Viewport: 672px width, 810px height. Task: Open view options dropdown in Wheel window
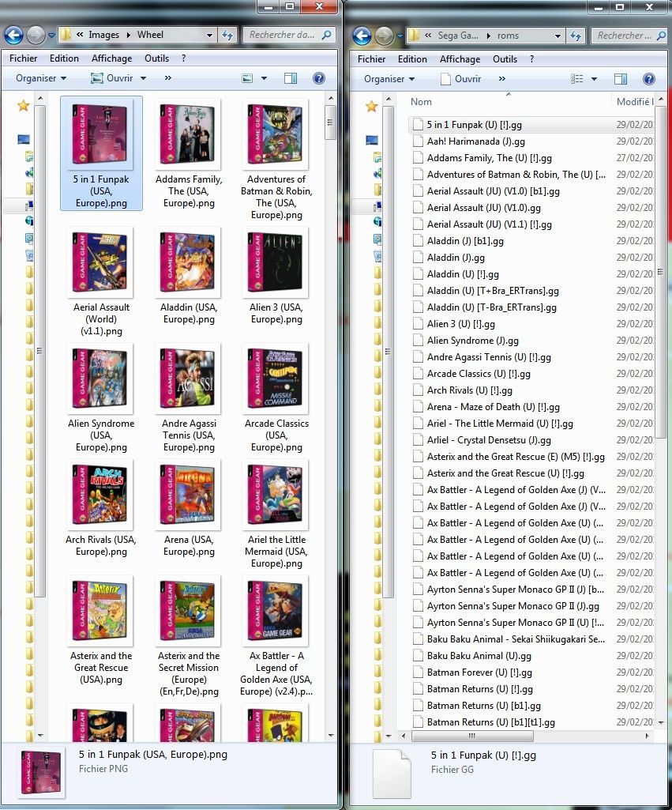[265, 78]
